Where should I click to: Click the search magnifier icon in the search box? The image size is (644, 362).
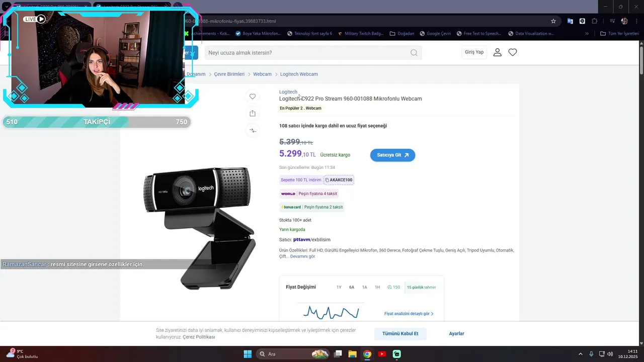coord(414,53)
